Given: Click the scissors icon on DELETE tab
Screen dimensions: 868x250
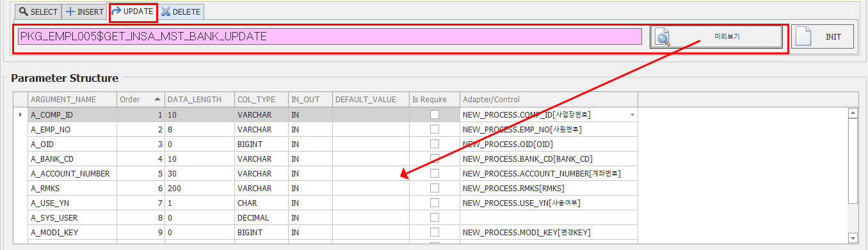Looking at the screenshot, I should point(166,12).
